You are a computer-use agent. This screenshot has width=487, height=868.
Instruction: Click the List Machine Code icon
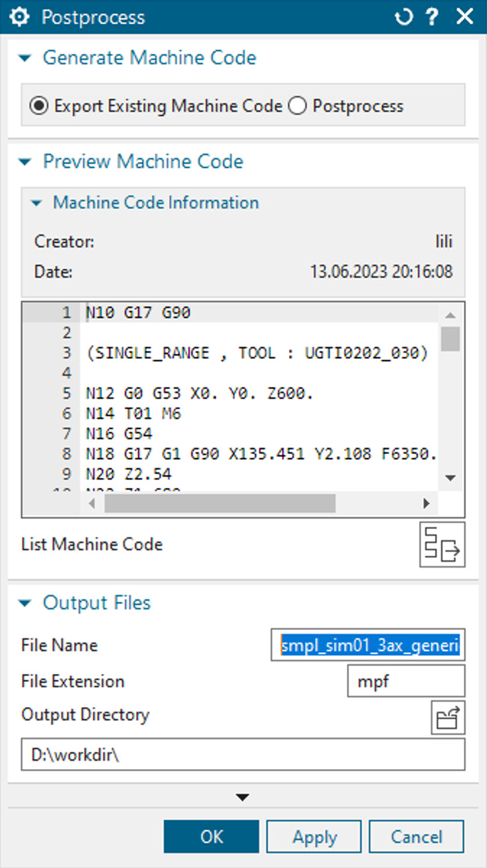[442, 544]
